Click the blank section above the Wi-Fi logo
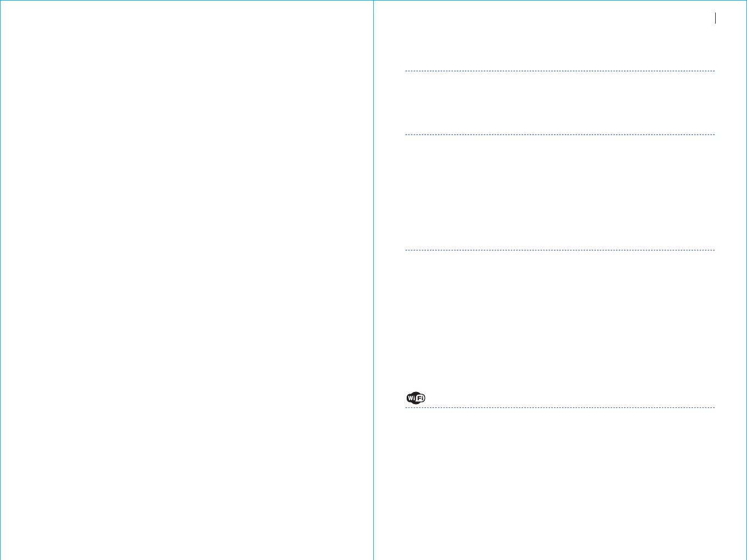 click(x=560, y=321)
